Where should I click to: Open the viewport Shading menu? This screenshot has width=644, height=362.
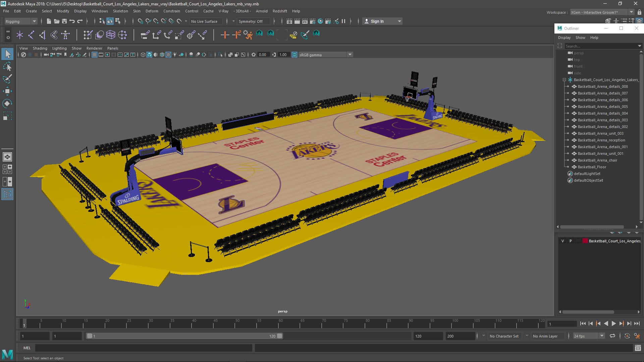pyautogui.click(x=40, y=48)
